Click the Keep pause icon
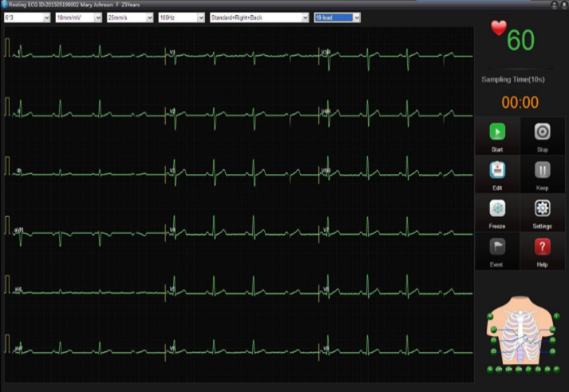The width and height of the screenshot is (569, 392). [542, 170]
